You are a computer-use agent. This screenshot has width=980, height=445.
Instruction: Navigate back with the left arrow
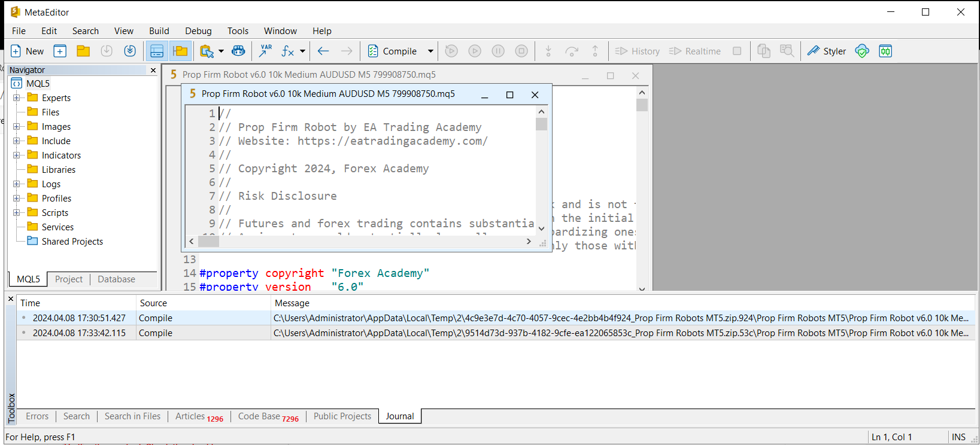coord(323,51)
